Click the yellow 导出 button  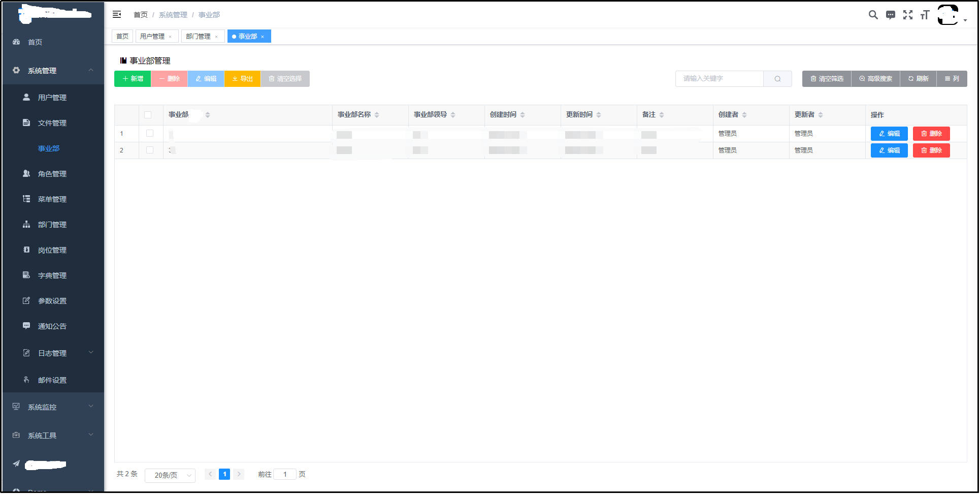242,79
